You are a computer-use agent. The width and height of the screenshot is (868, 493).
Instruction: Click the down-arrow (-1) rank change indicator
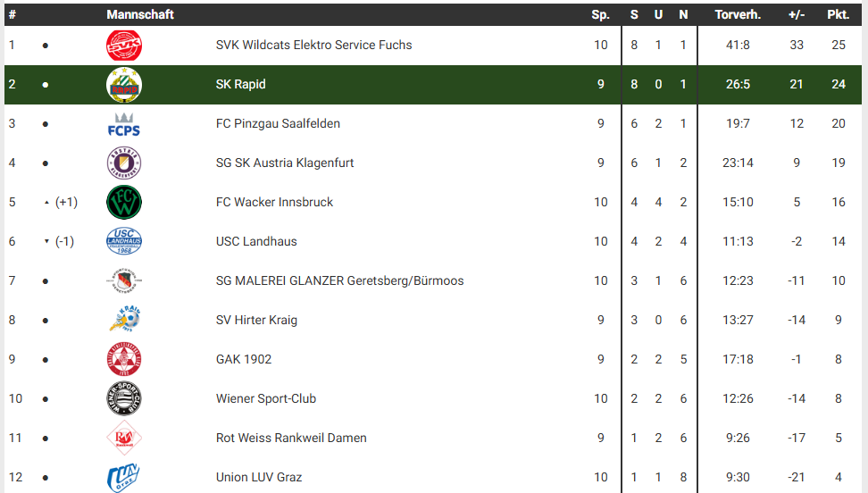click(x=47, y=242)
